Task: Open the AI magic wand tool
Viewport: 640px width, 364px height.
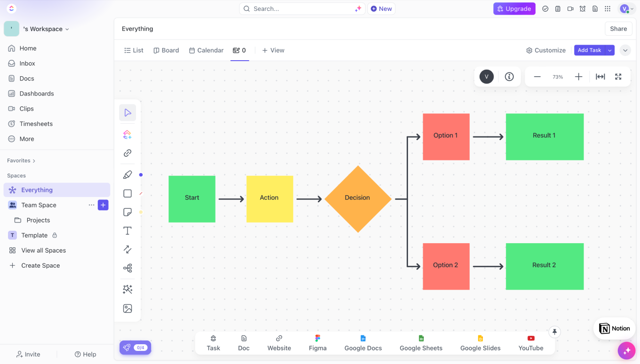Action: point(128,289)
